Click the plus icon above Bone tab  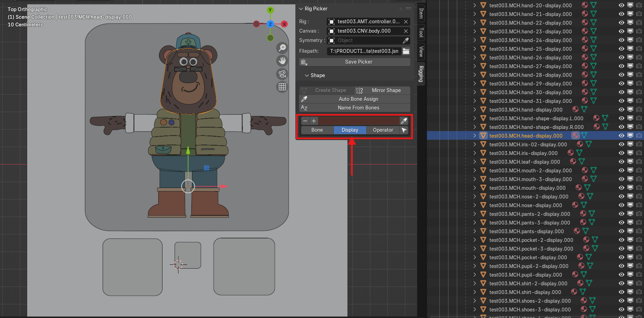[x=314, y=121]
